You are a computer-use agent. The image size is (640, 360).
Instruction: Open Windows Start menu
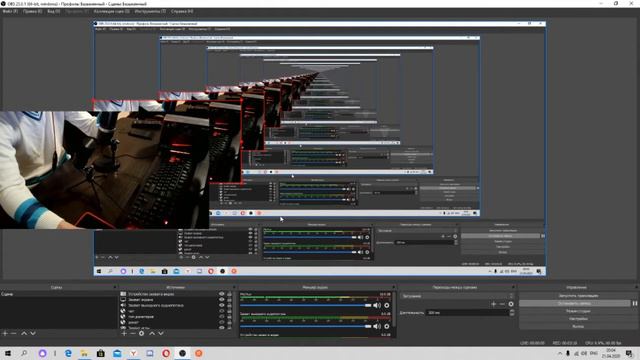(8, 353)
